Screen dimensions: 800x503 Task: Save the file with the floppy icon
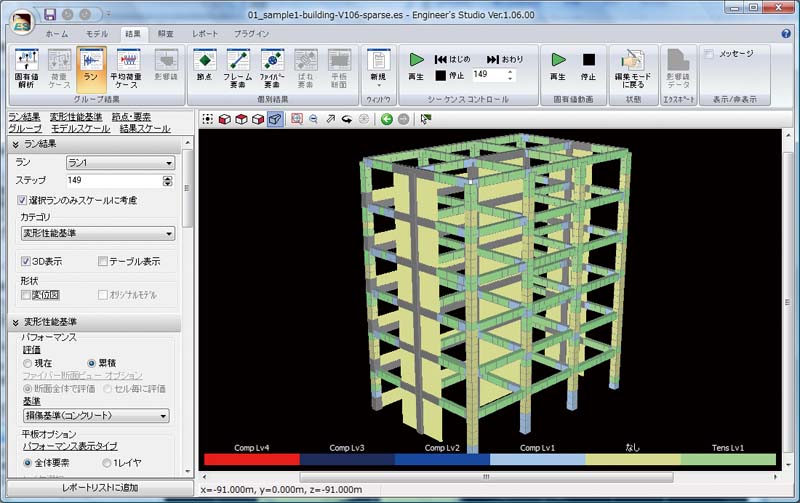pos(49,14)
